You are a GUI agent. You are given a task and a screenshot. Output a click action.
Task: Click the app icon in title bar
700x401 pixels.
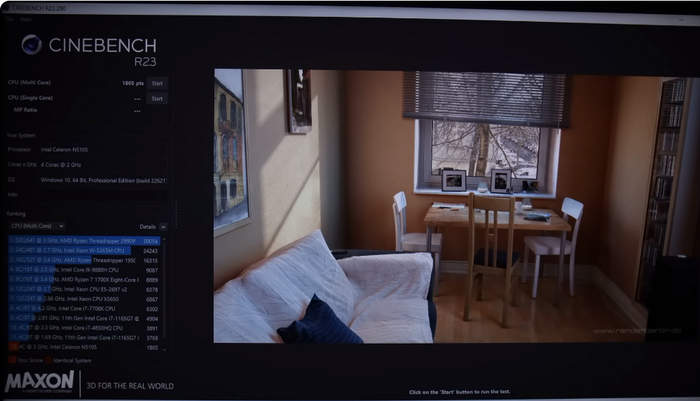(x=6, y=8)
